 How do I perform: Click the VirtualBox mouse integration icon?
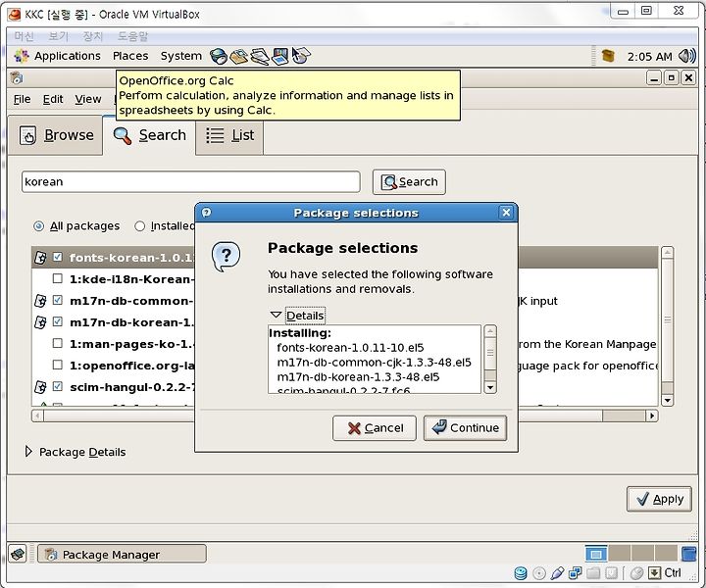tap(636, 572)
